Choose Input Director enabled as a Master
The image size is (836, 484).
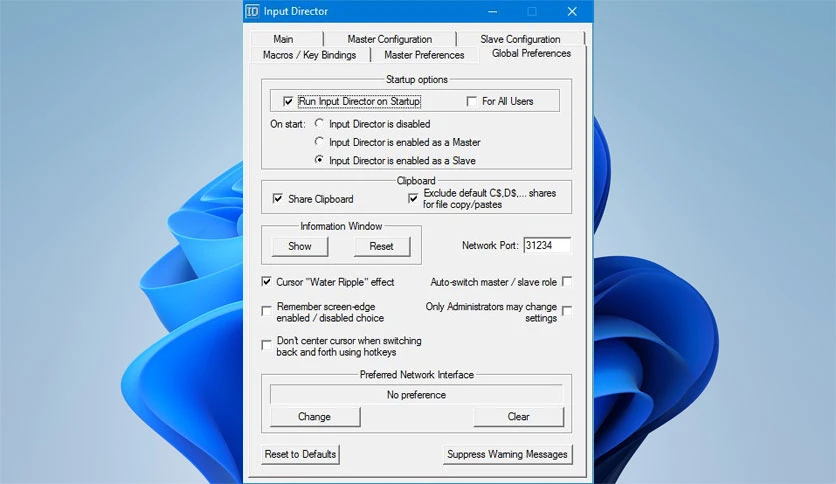coord(319,142)
